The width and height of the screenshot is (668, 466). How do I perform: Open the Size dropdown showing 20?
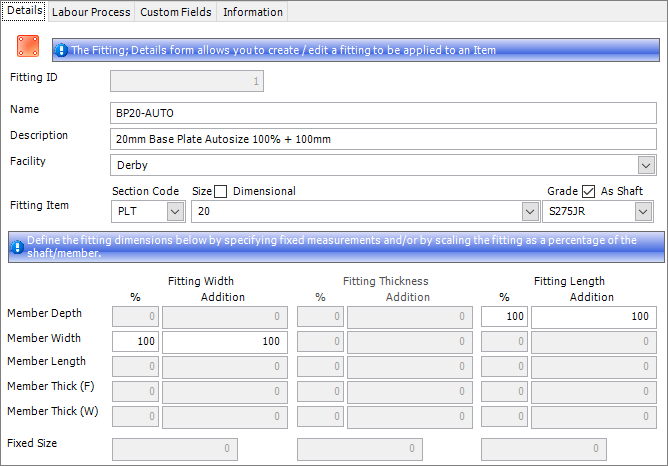click(x=528, y=212)
